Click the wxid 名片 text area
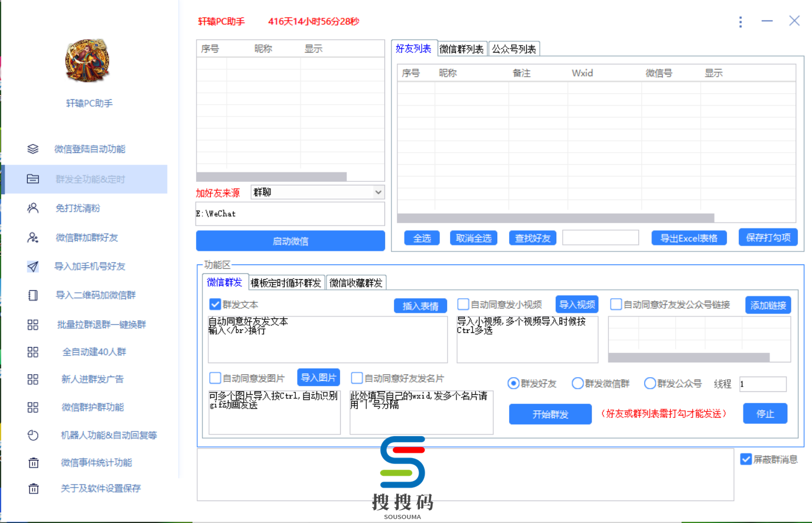This screenshot has width=812, height=523. [422, 412]
